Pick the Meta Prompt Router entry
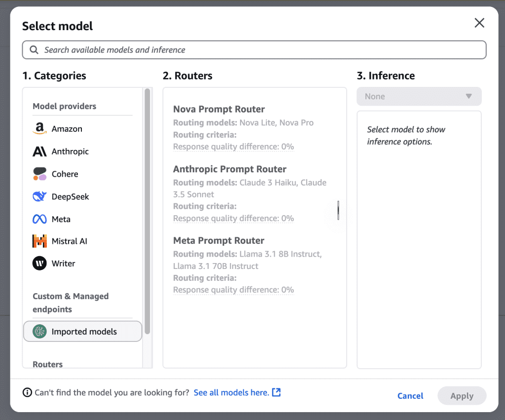This screenshot has width=505, height=420. click(x=218, y=241)
